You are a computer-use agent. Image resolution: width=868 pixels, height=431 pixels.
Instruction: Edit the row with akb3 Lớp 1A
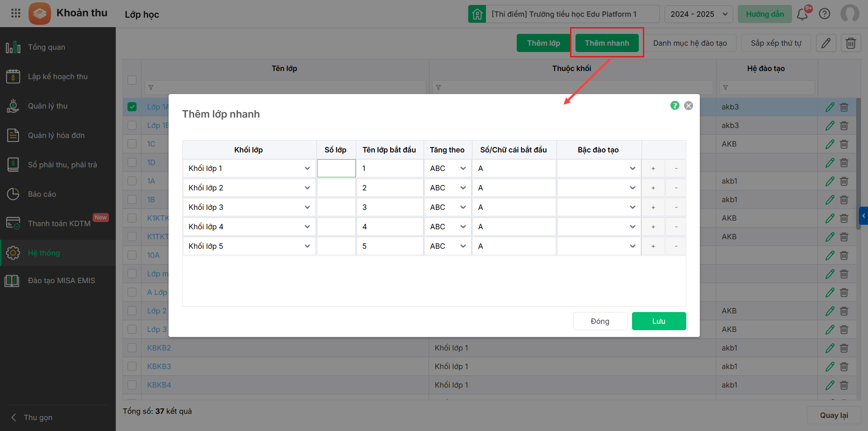pyautogui.click(x=830, y=107)
